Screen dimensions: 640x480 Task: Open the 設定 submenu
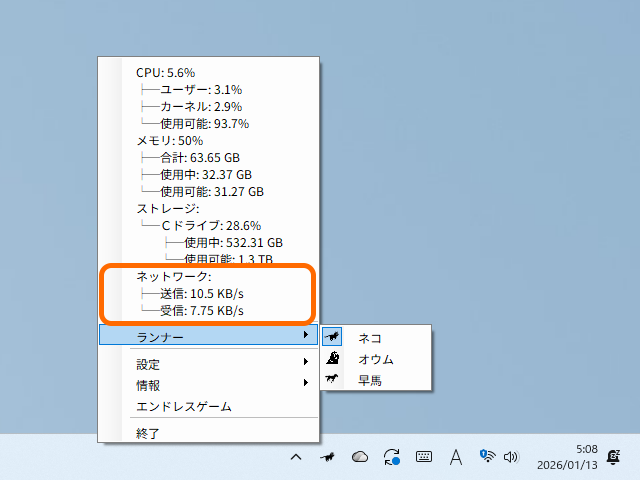tap(208, 364)
